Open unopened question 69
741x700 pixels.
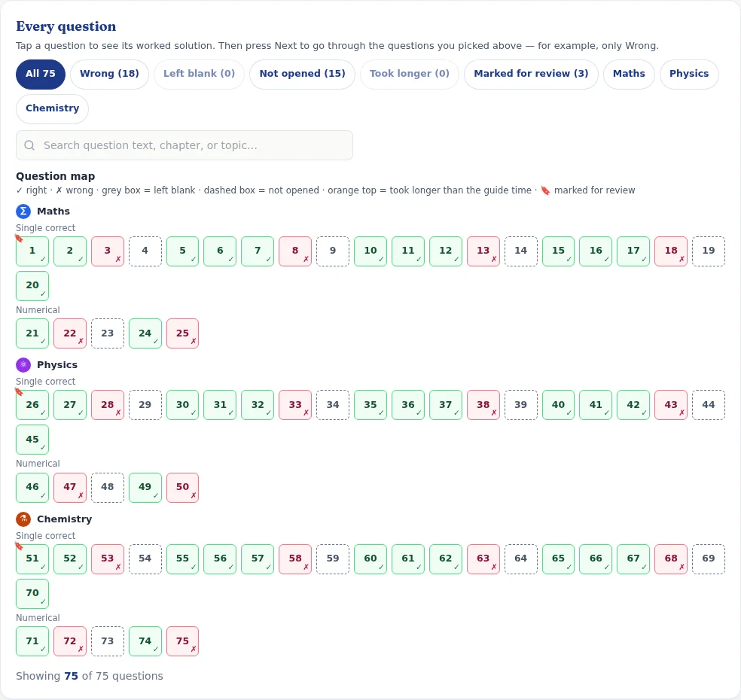point(709,558)
